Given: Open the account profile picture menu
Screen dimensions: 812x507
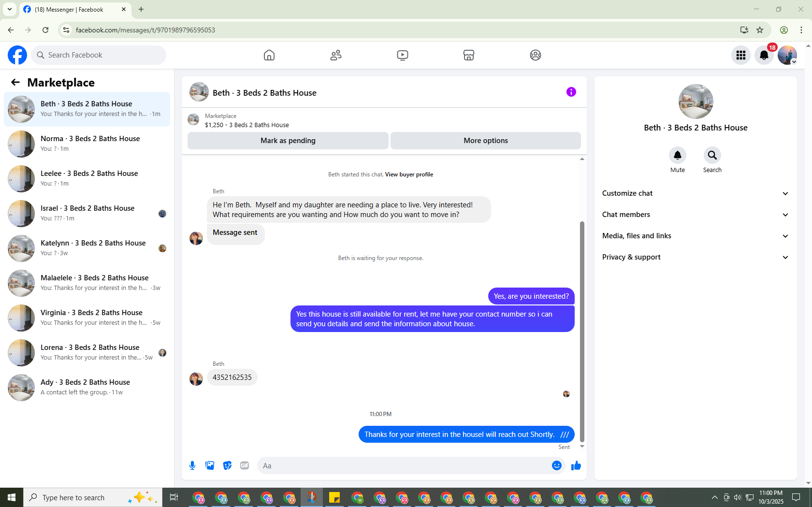Looking at the screenshot, I should pos(787,55).
